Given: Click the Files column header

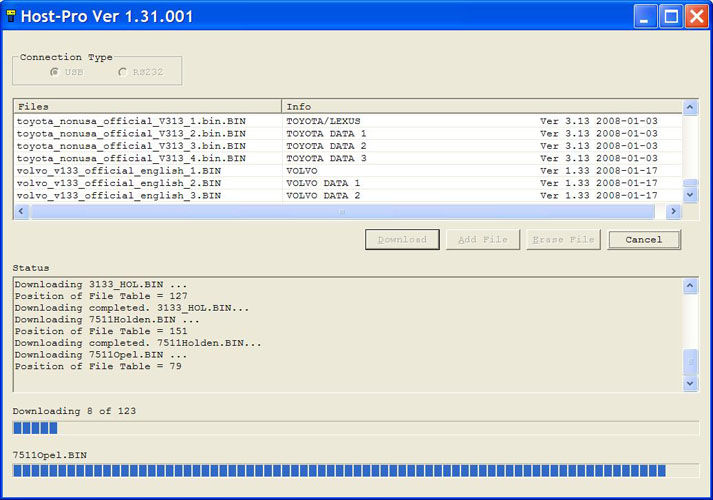Looking at the screenshot, I should (147, 106).
